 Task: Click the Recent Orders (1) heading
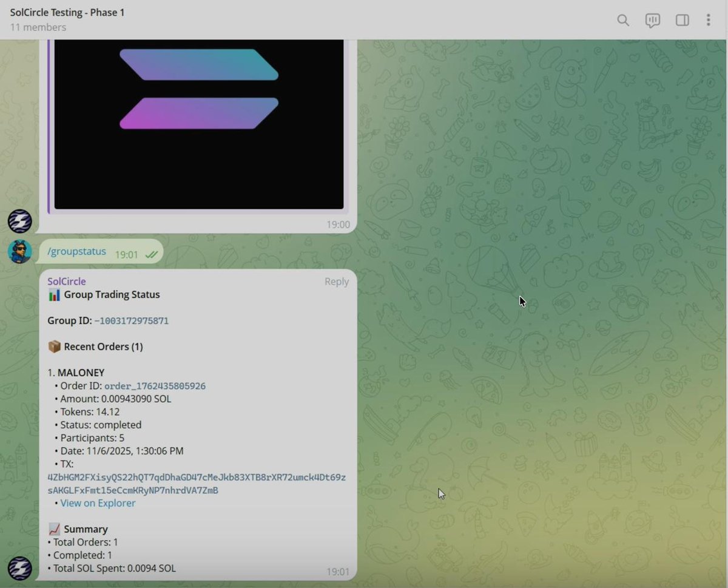point(103,346)
